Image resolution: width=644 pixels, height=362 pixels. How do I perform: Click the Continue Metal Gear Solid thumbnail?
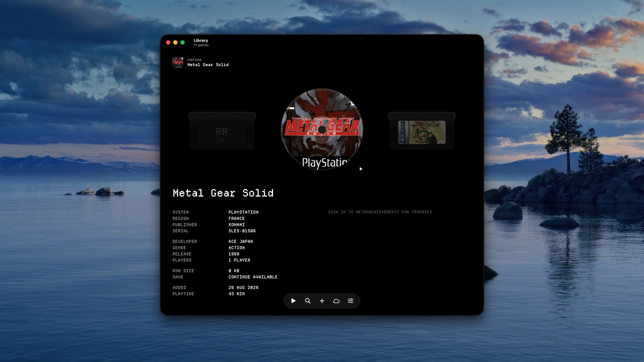178,62
